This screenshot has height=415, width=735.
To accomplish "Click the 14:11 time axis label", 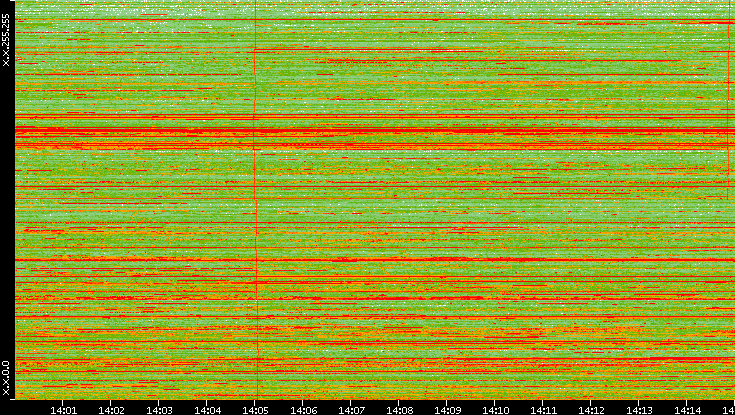I will coord(543,410).
